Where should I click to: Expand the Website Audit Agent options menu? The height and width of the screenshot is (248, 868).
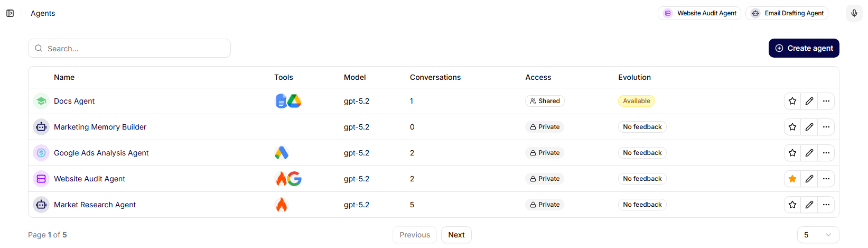pos(826,179)
